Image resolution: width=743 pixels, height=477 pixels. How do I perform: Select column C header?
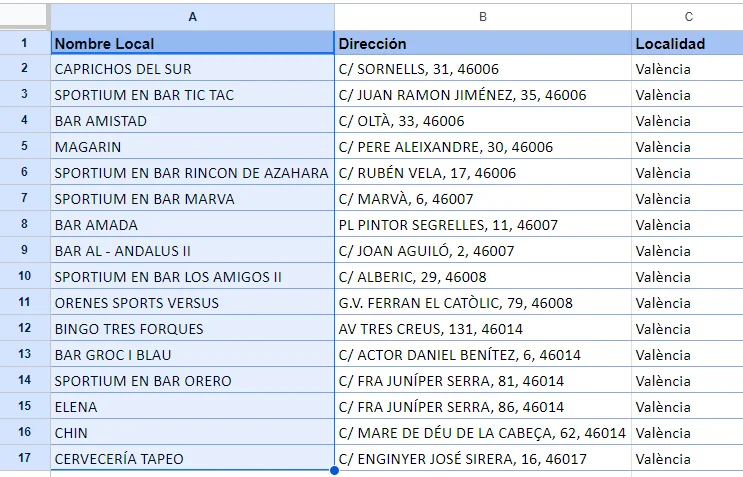(x=688, y=17)
